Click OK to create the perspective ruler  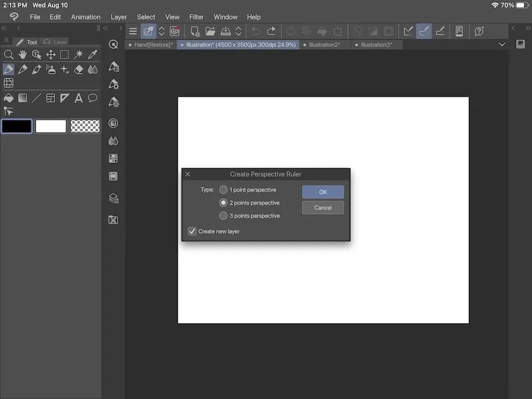point(323,192)
